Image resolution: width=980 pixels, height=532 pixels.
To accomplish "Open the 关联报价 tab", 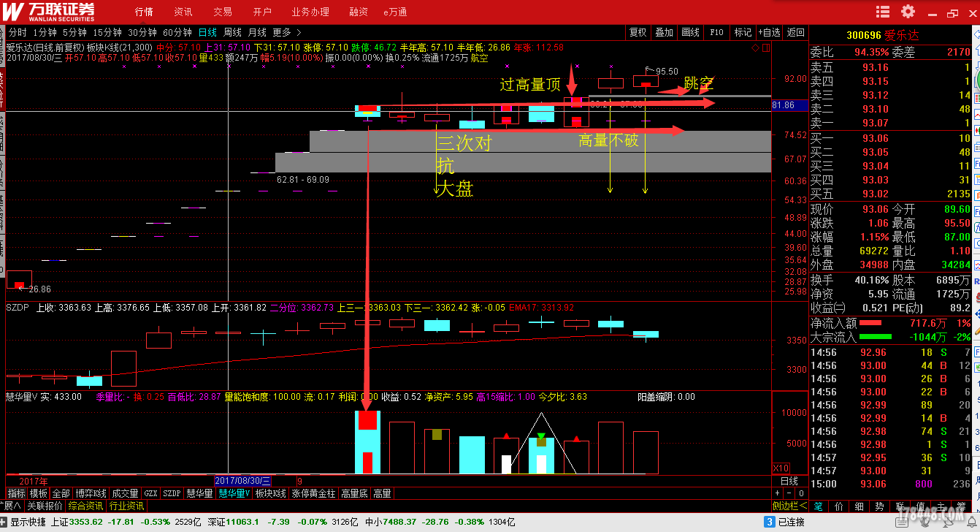I will pos(45,506).
